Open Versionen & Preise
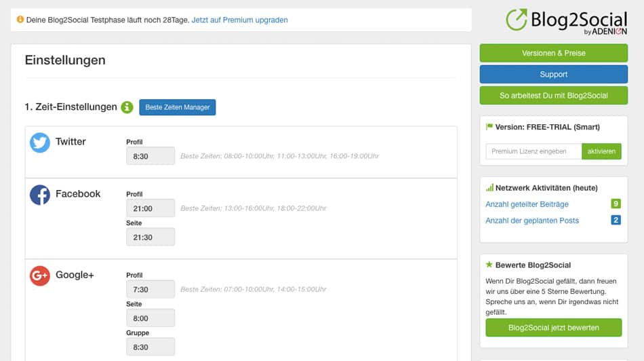644x361 pixels. point(554,53)
